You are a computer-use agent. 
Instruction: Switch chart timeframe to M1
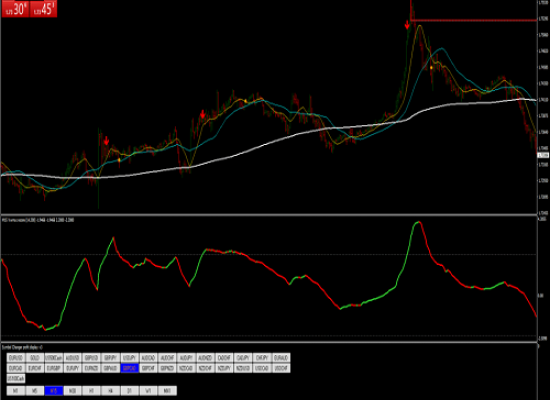click(x=16, y=391)
